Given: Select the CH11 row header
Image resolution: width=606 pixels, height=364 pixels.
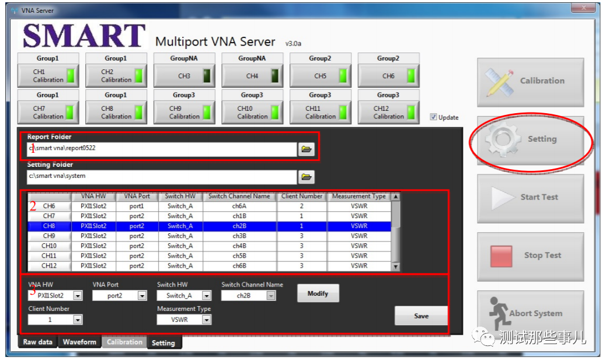Looking at the screenshot, I should [49, 256].
